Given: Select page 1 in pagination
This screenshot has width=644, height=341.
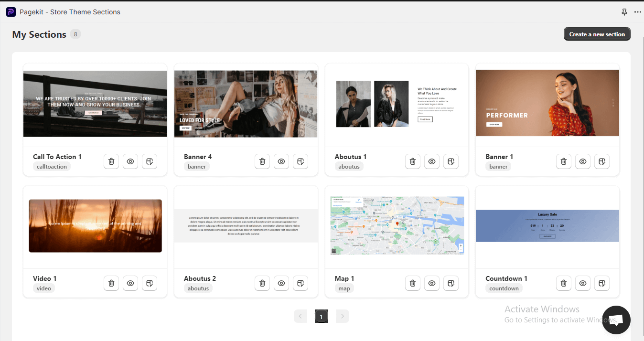Looking at the screenshot, I should pos(322,316).
